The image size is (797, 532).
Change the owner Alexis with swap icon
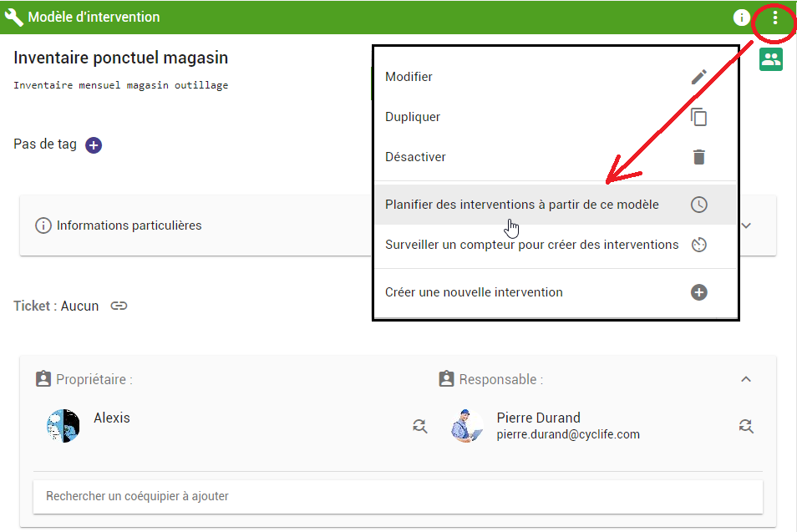pos(420,426)
